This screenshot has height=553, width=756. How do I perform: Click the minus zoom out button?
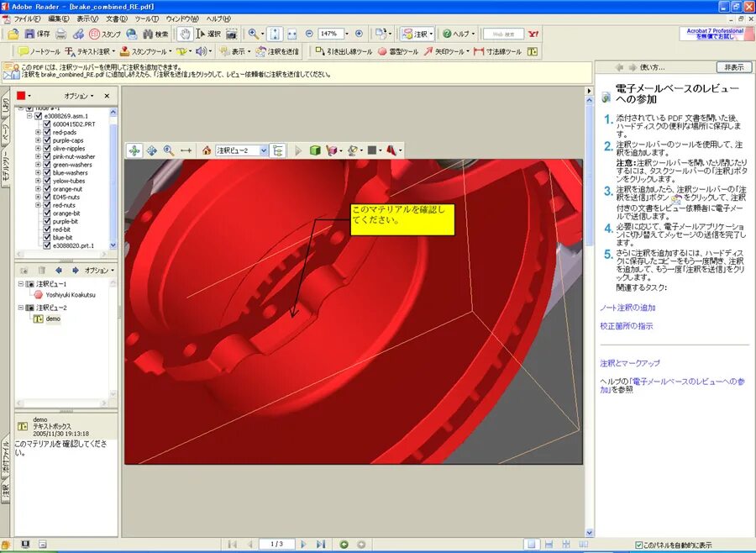point(309,34)
